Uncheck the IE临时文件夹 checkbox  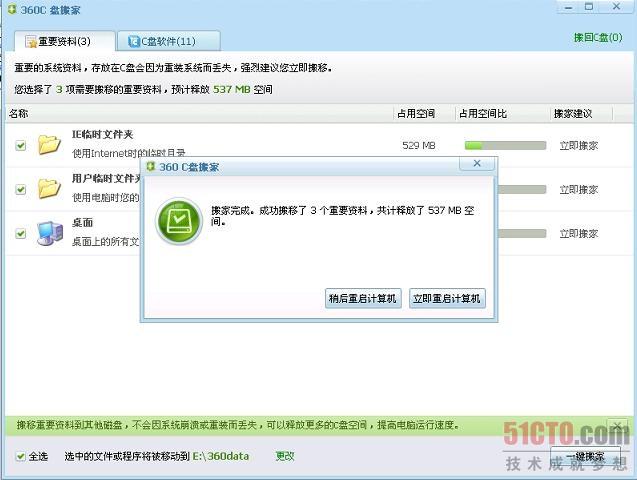point(20,145)
